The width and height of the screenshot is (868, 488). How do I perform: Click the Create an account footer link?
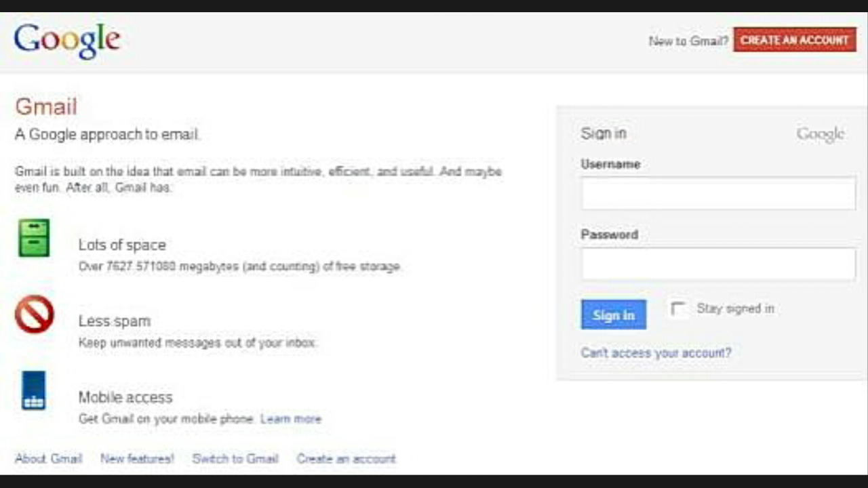pos(346,459)
